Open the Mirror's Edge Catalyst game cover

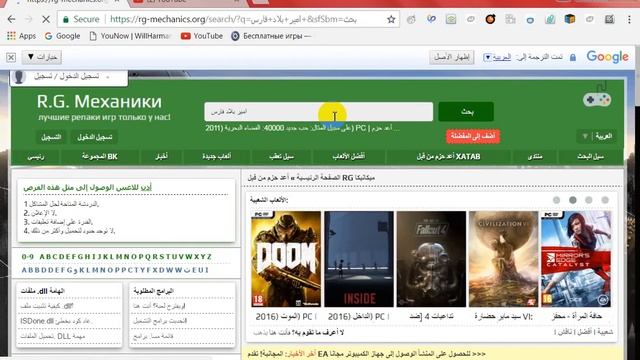(576, 259)
